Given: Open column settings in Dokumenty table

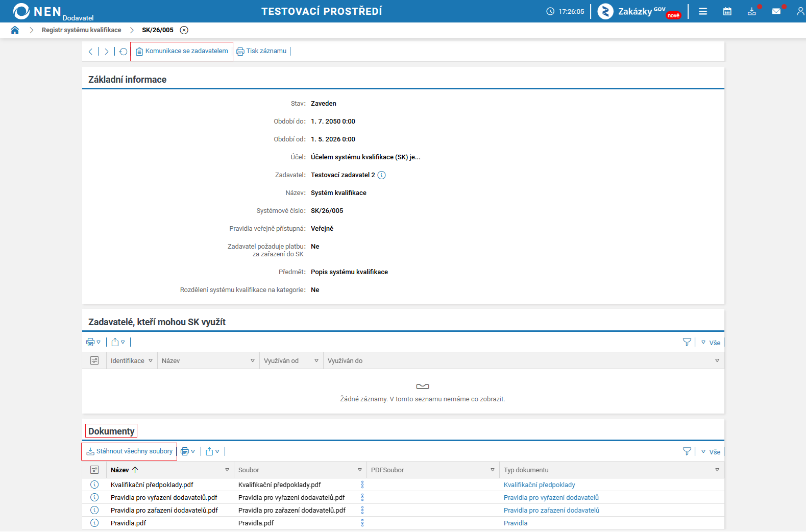Looking at the screenshot, I should 94,470.
